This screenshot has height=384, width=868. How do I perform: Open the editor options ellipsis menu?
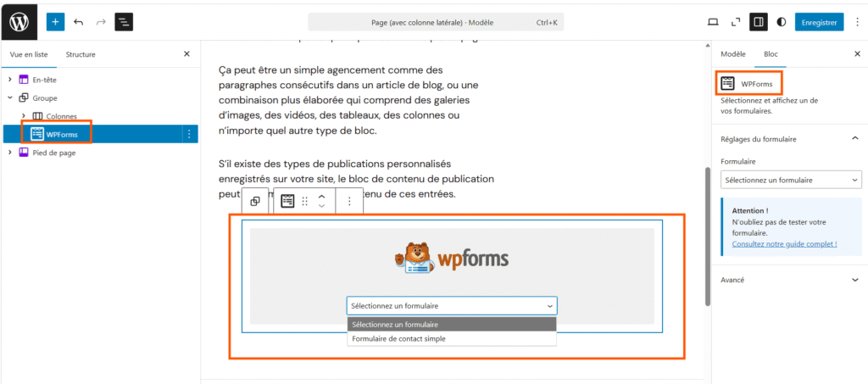coord(857,22)
